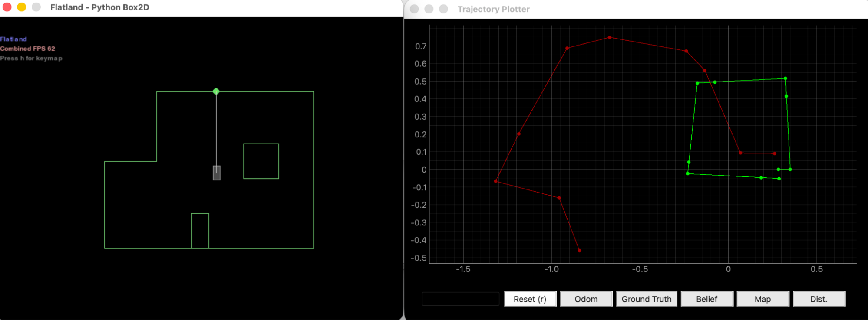Click the leftmost red trajectory point
The image size is (868, 320).
(496, 181)
